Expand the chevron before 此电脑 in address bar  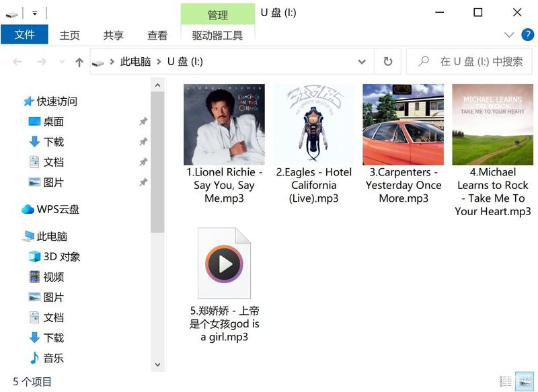click(112, 62)
